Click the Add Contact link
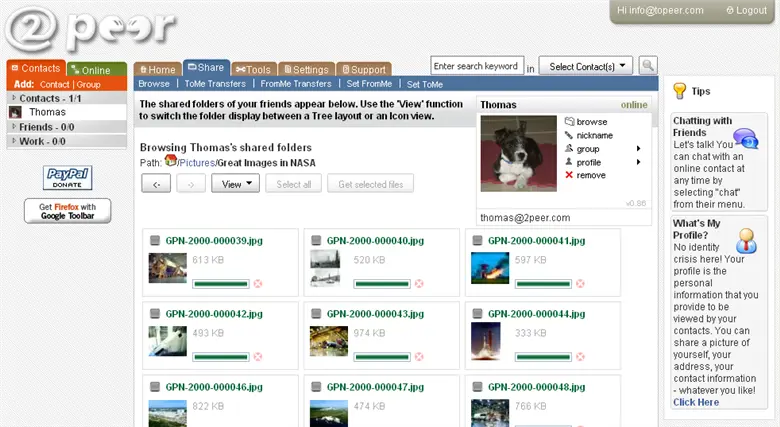 point(55,84)
